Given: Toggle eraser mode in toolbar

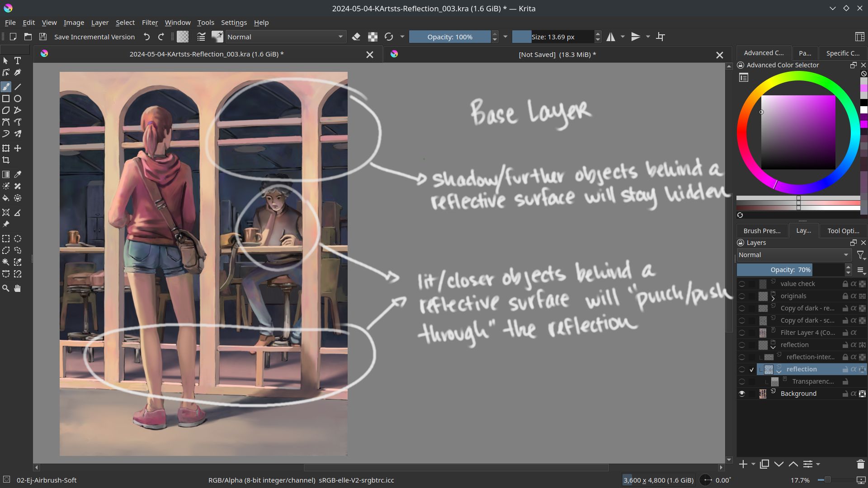Looking at the screenshot, I should (356, 37).
